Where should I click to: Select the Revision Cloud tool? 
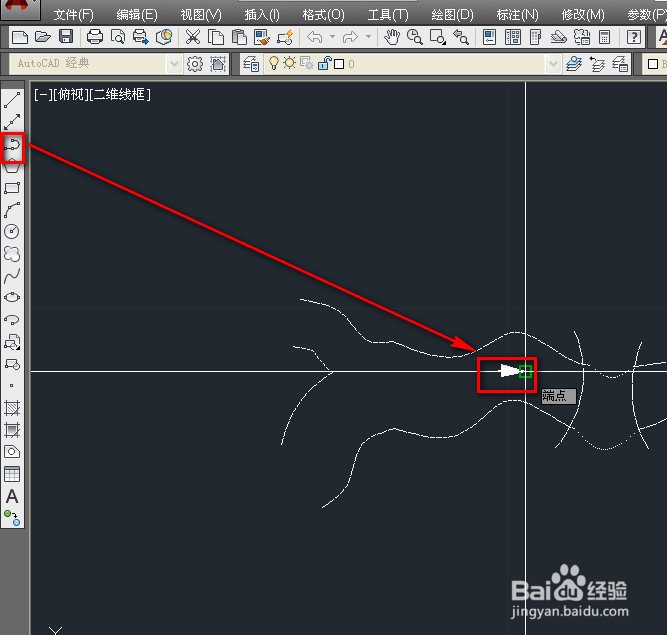12,254
